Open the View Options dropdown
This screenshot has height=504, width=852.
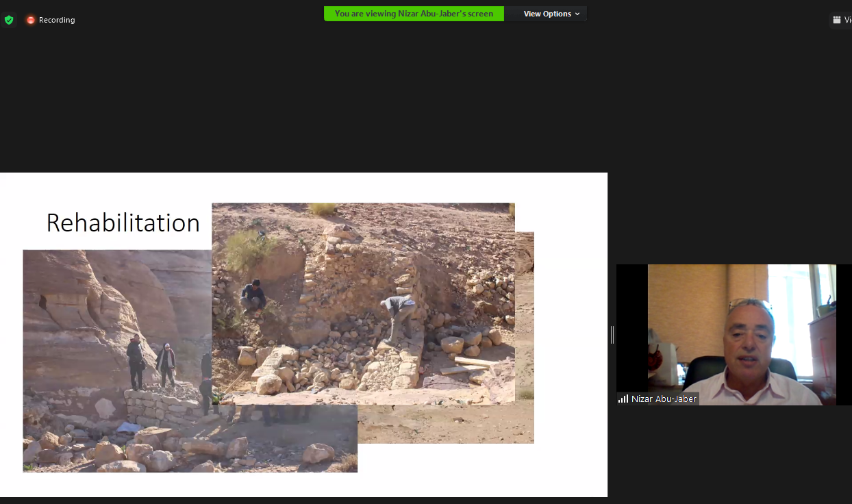point(551,14)
